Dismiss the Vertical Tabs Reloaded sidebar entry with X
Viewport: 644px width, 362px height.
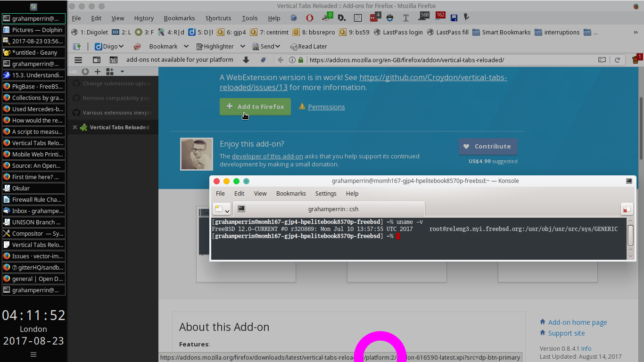coord(74,127)
